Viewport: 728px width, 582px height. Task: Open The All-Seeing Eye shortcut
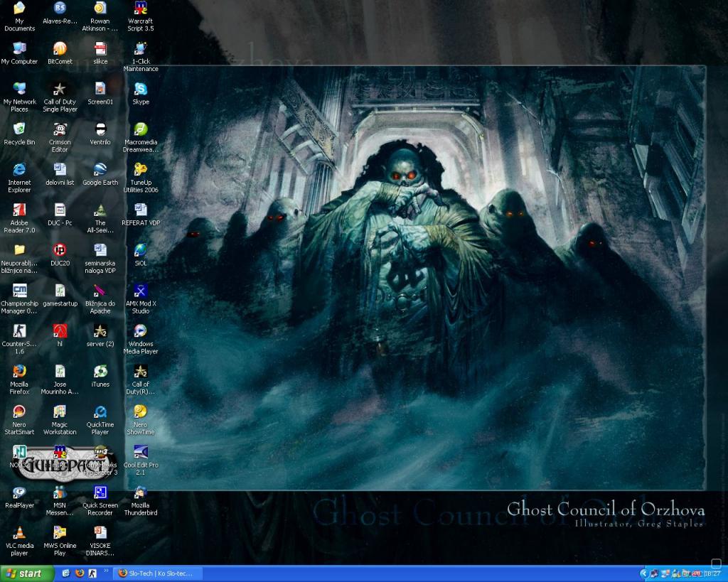coord(100,218)
